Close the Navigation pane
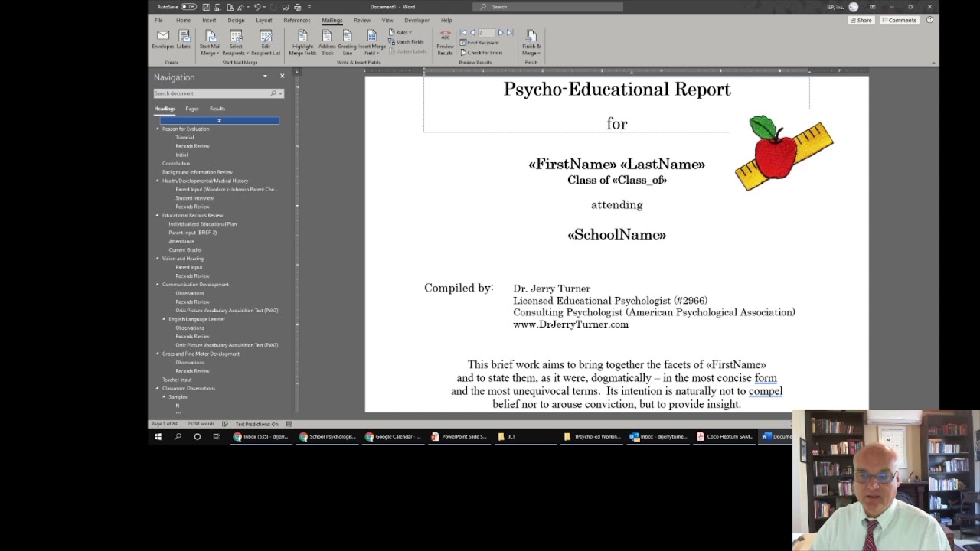Viewport: 980px width, 551px height. click(x=282, y=77)
